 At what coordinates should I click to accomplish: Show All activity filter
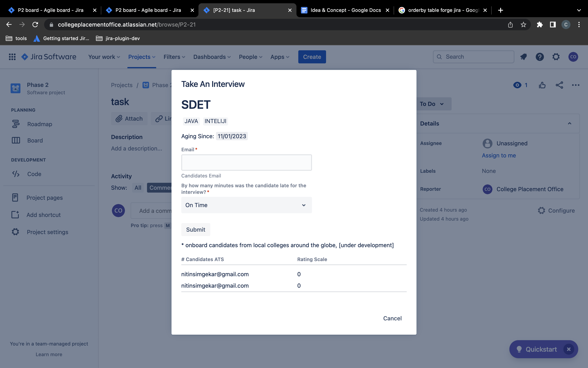pos(138,188)
